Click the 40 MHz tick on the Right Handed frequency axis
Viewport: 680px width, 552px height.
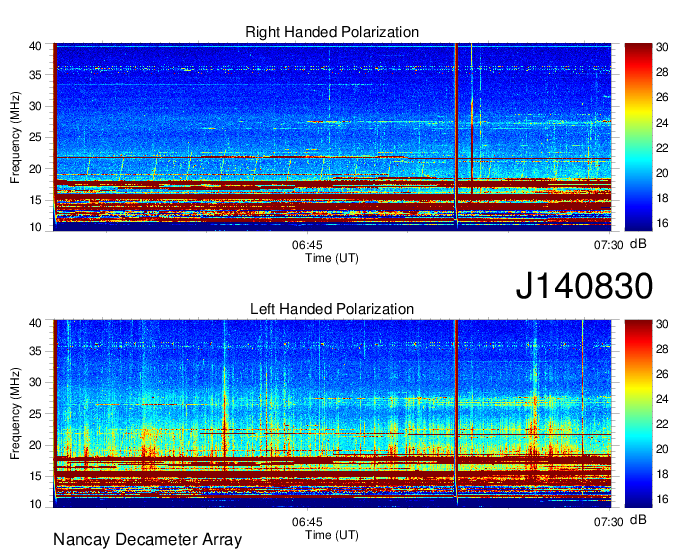tap(35, 46)
